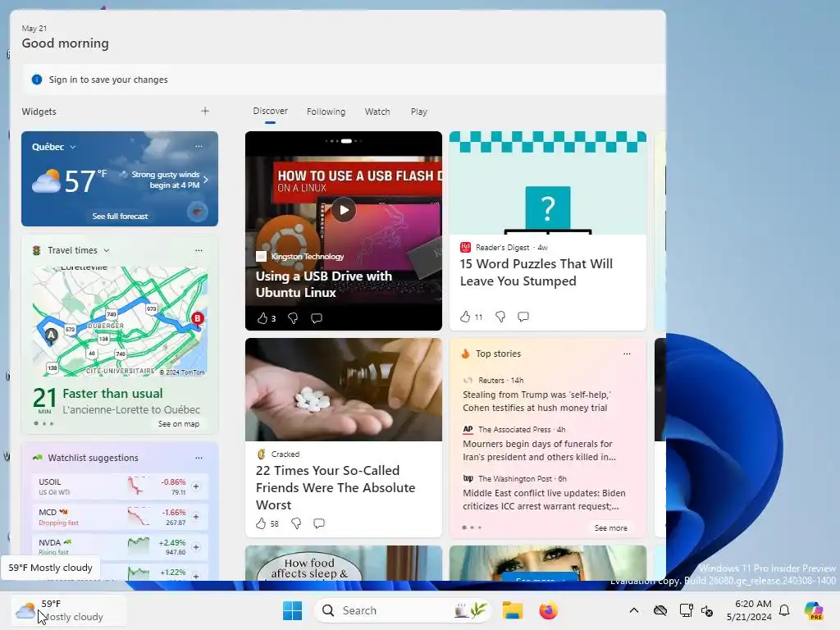Open the clock showing 6:20 AM
840x630 pixels.
749,610
